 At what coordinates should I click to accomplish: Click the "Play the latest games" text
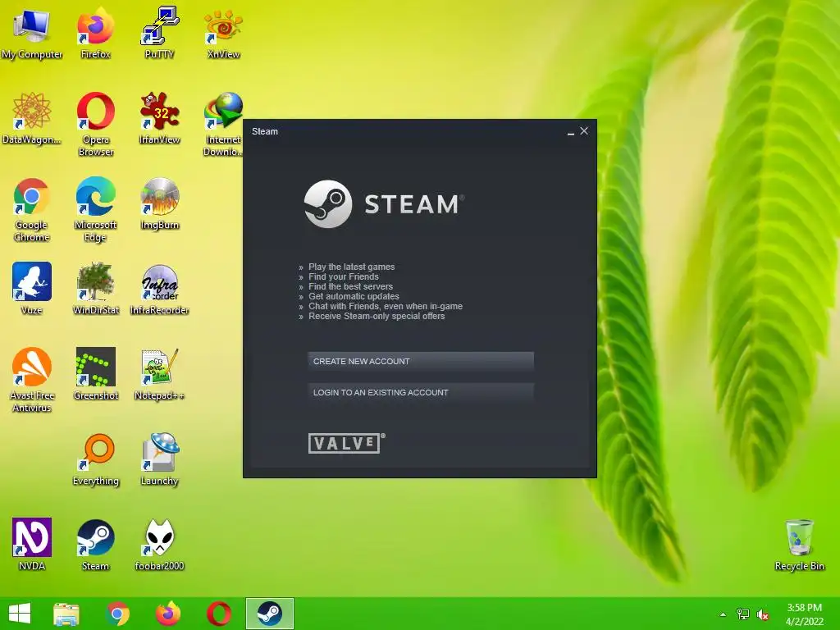point(351,267)
